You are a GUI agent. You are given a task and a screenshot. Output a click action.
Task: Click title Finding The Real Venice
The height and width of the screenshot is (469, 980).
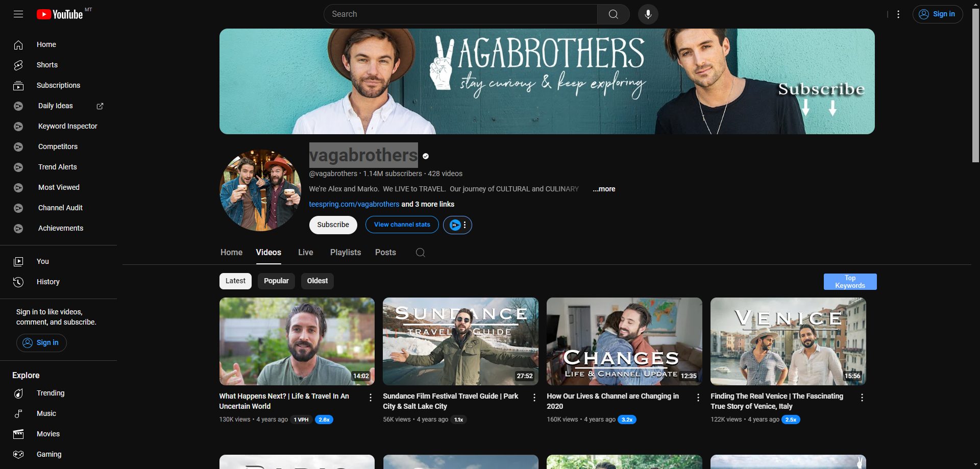click(x=777, y=401)
